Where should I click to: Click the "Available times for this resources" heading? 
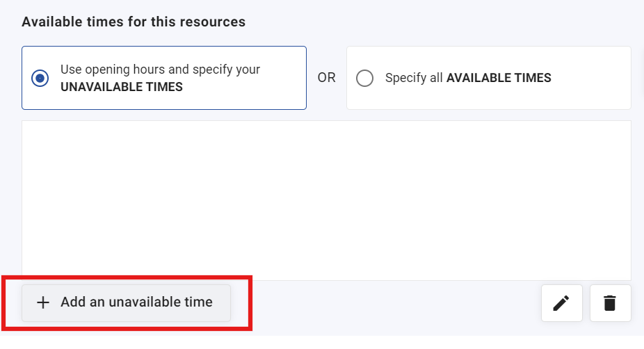tap(134, 22)
